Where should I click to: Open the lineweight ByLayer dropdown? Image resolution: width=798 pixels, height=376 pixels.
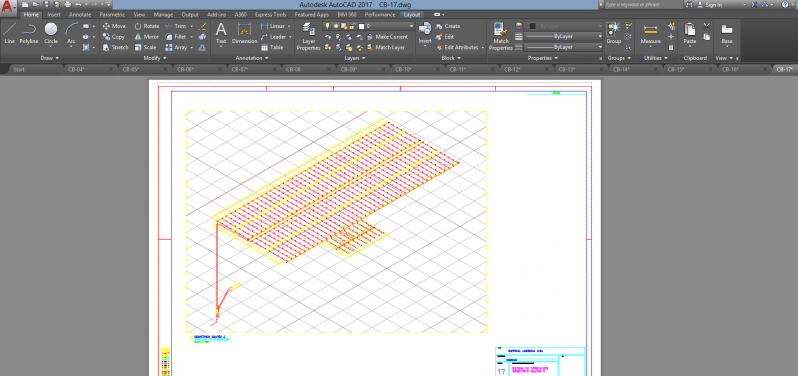pos(564,37)
